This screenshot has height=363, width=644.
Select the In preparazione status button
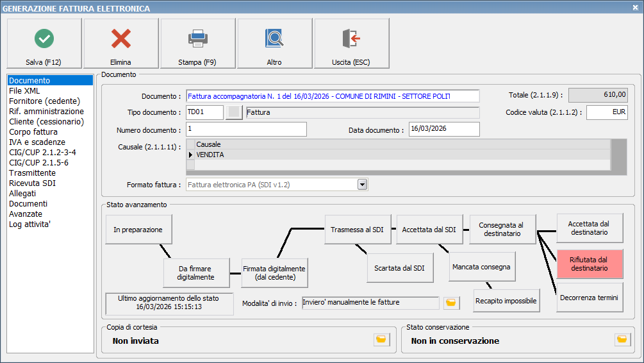tap(138, 230)
